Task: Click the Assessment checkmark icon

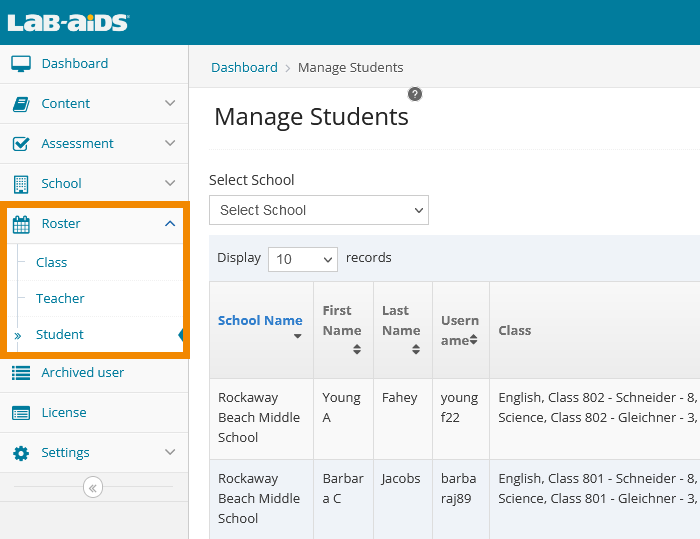Action: [x=21, y=144]
